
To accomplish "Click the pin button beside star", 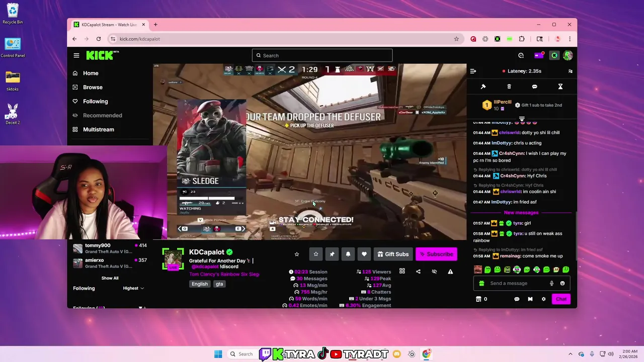I will [x=332, y=254].
